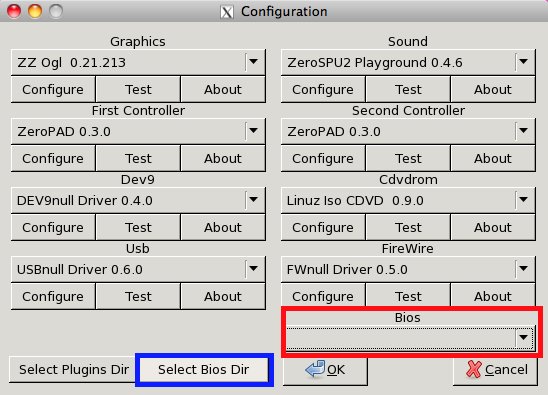548x395 pixels.
Task: Show About for Sound plugin
Action: point(493,89)
